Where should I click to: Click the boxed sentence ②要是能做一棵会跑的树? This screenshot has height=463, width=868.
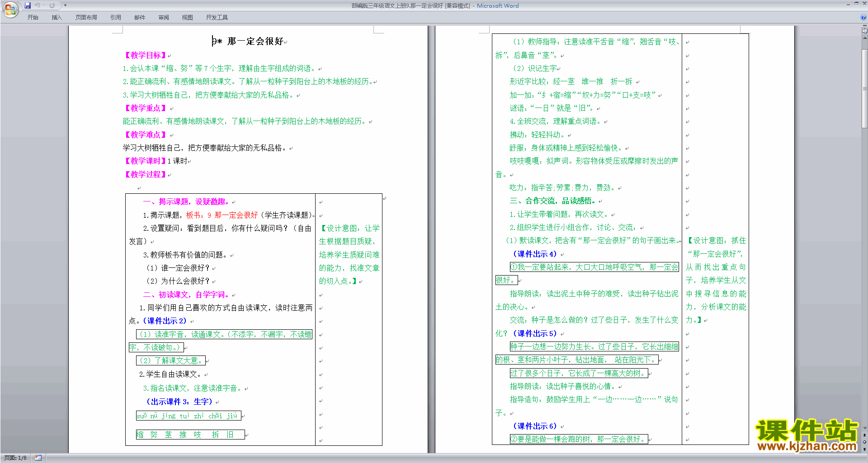(579, 439)
